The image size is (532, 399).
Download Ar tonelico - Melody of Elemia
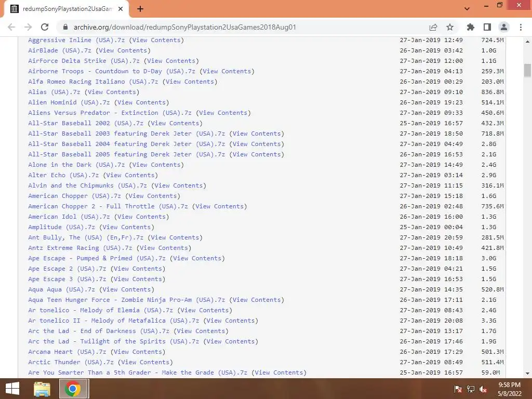100,310
